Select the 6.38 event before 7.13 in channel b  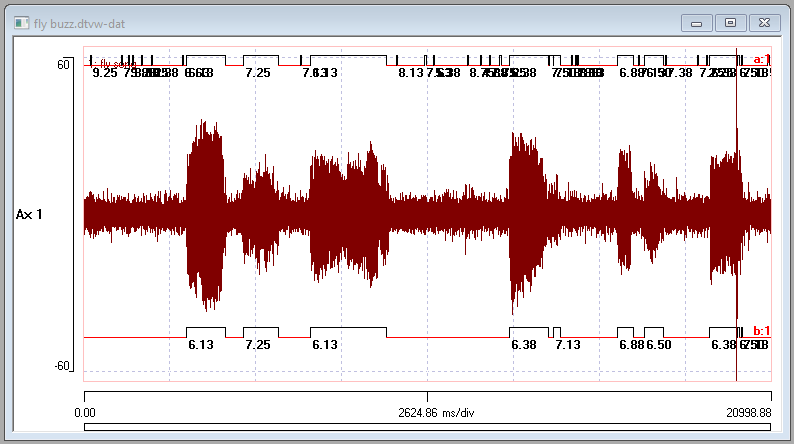(x=524, y=345)
